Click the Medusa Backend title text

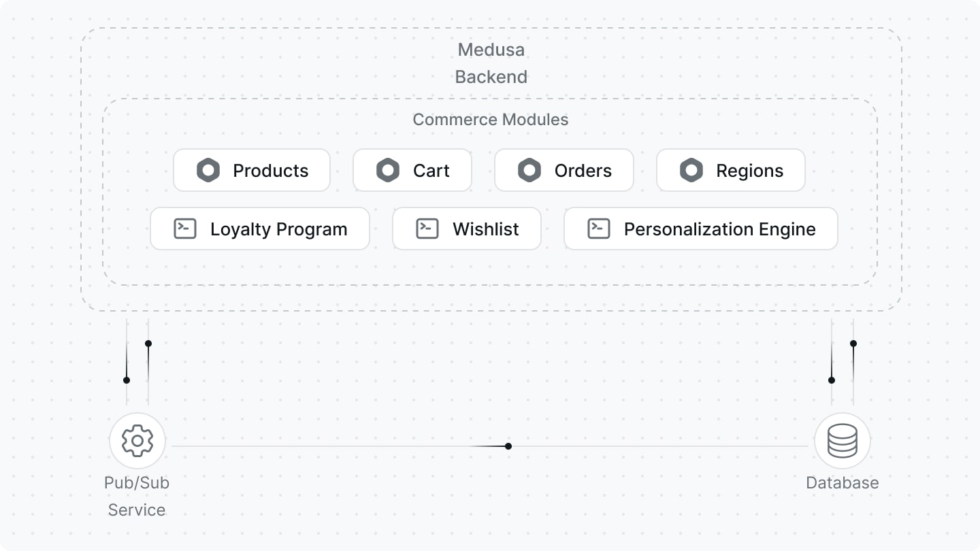click(491, 63)
